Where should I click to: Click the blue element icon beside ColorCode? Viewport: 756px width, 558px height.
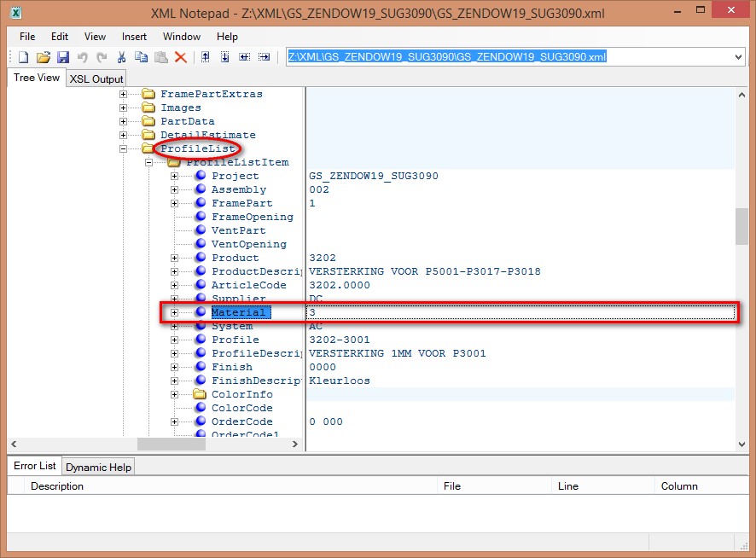[x=201, y=408]
